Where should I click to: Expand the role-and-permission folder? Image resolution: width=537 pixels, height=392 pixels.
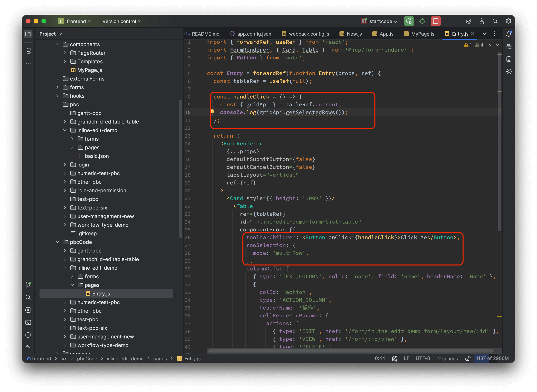65,190
